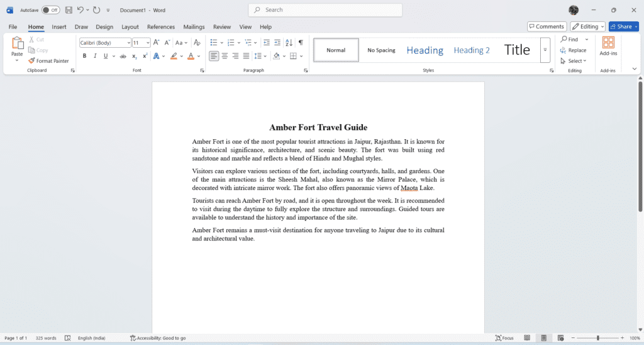
Task: Decrease paragraph indent
Action: pyautogui.click(x=267, y=42)
